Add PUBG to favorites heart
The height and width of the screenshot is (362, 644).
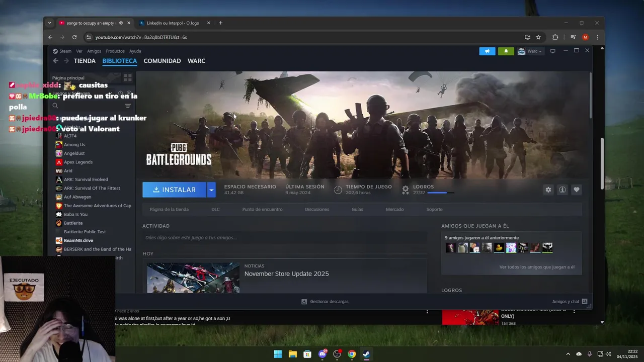(577, 190)
